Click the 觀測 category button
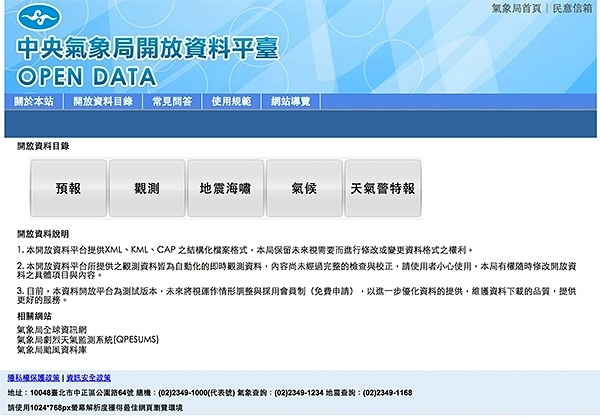Viewport: 600px width, 419px height. pos(147,188)
